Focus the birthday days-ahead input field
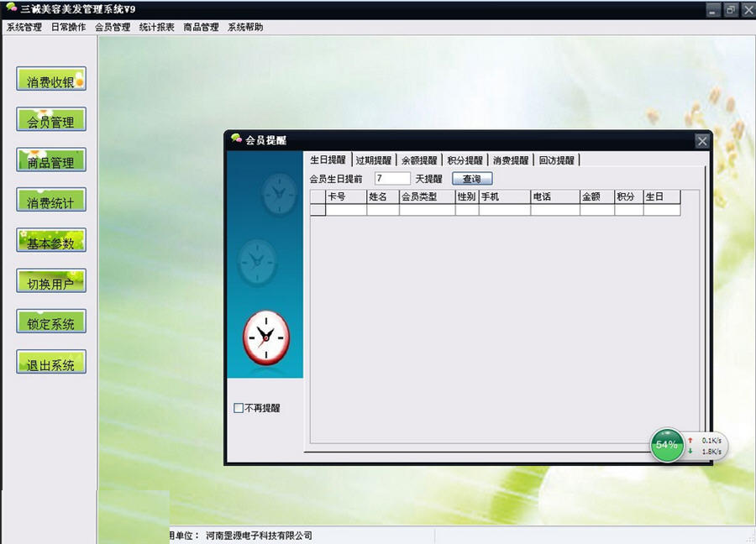756x544 pixels. click(x=392, y=179)
